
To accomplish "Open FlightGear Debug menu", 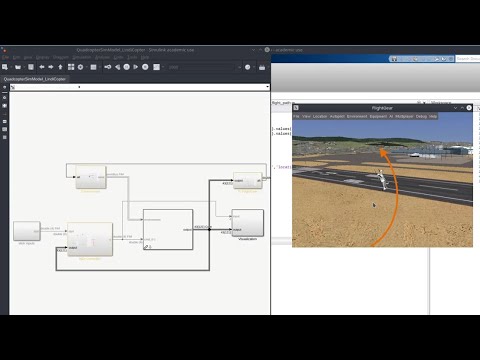I will [x=421, y=116].
